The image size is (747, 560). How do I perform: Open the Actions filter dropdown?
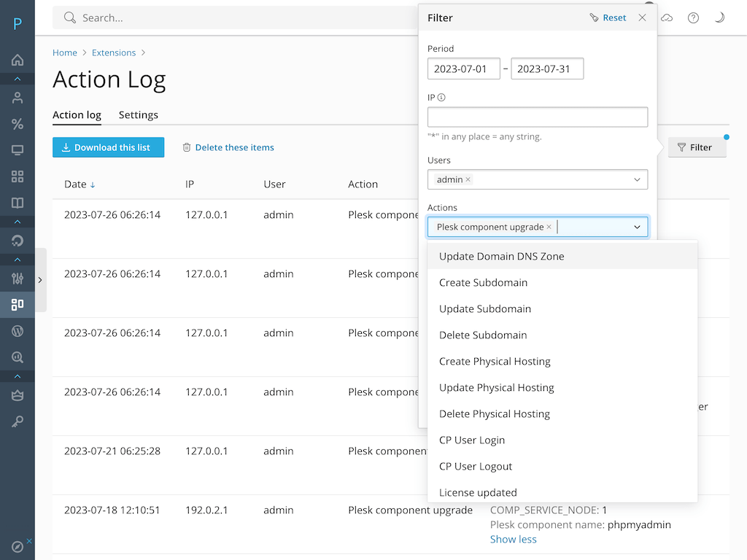click(x=637, y=226)
